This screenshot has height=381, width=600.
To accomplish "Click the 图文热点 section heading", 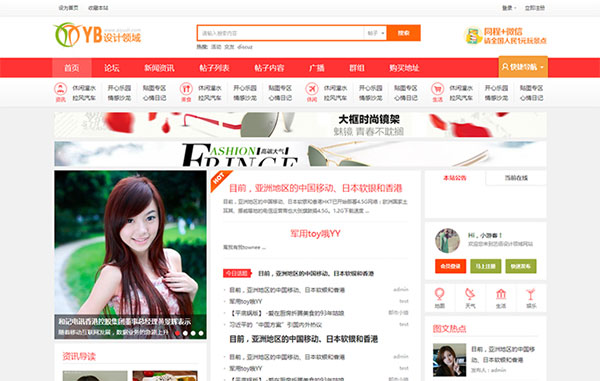I will click(449, 329).
